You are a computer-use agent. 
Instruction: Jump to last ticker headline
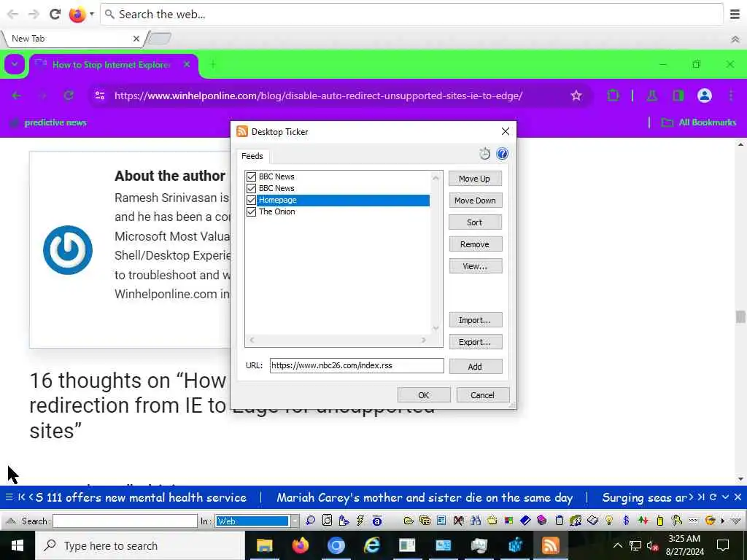[x=701, y=497]
